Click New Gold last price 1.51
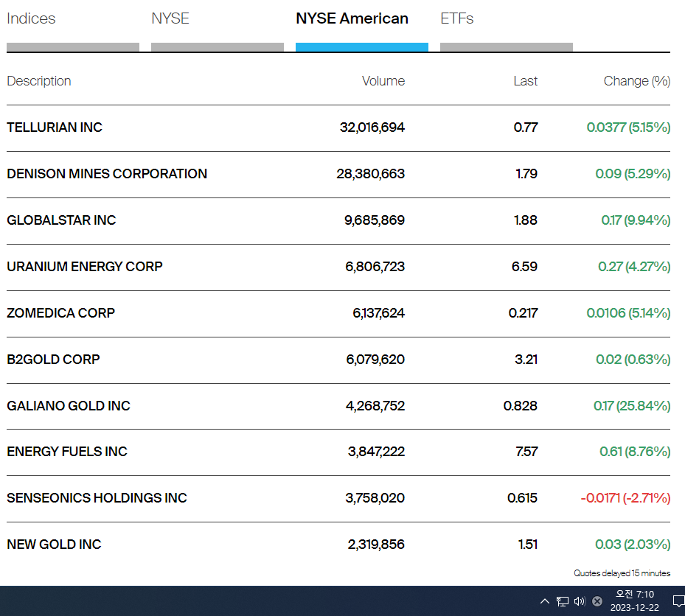The image size is (685, 616). (x=528, y=544)
